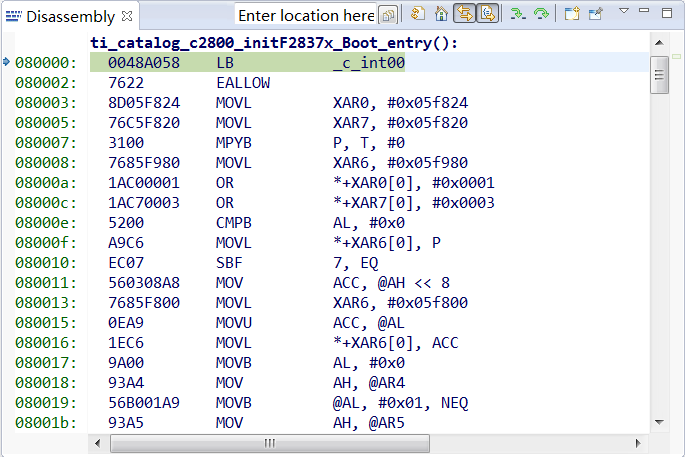This screenshot has width=685, height=457.
Task: Click operand *+XAR0[0], #0x0001
Action: pyautogui.click(x=414, y=183)
